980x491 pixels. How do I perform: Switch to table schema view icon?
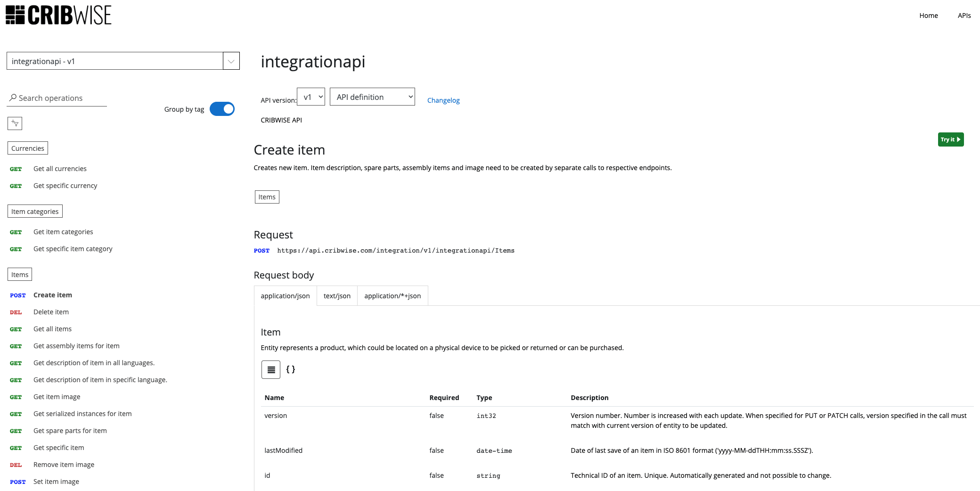pos(271,370)
